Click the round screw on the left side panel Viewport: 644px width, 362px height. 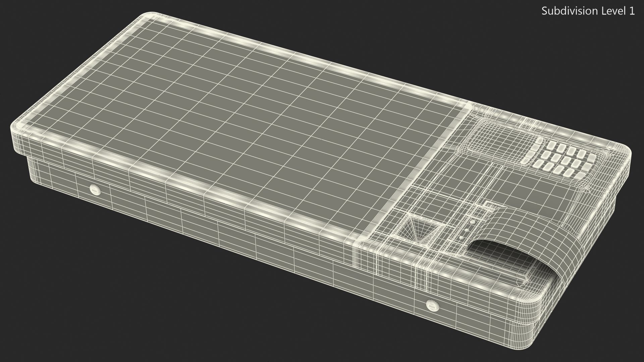[x=96, y=190]
